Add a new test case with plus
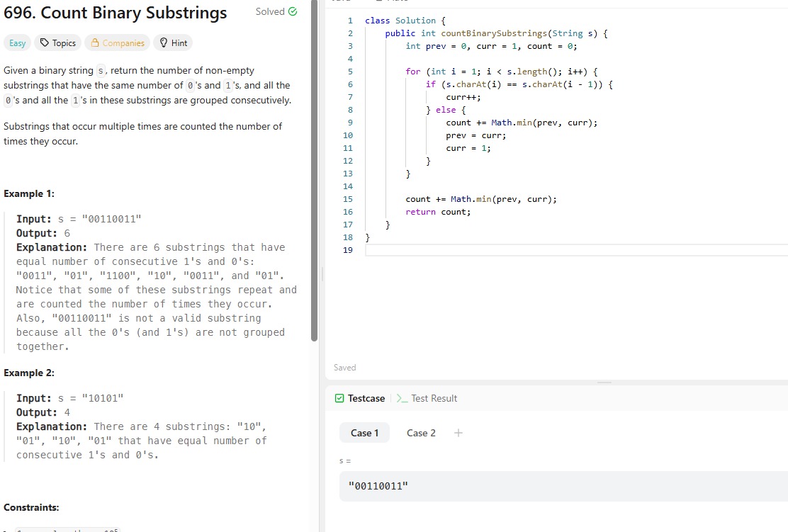Image resolution: width=788 pixels, height=532 pixels. (458, 433)
